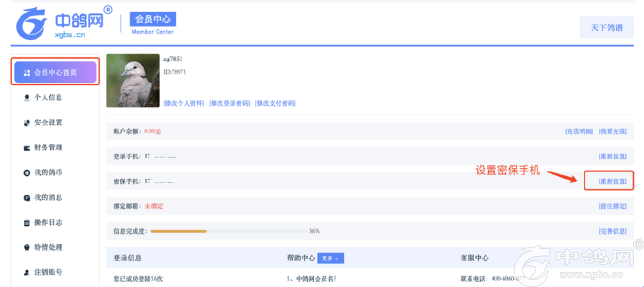644x287 pixels.
Task: Click the 安全设置 sidebar icon
Action: point(26,123)
